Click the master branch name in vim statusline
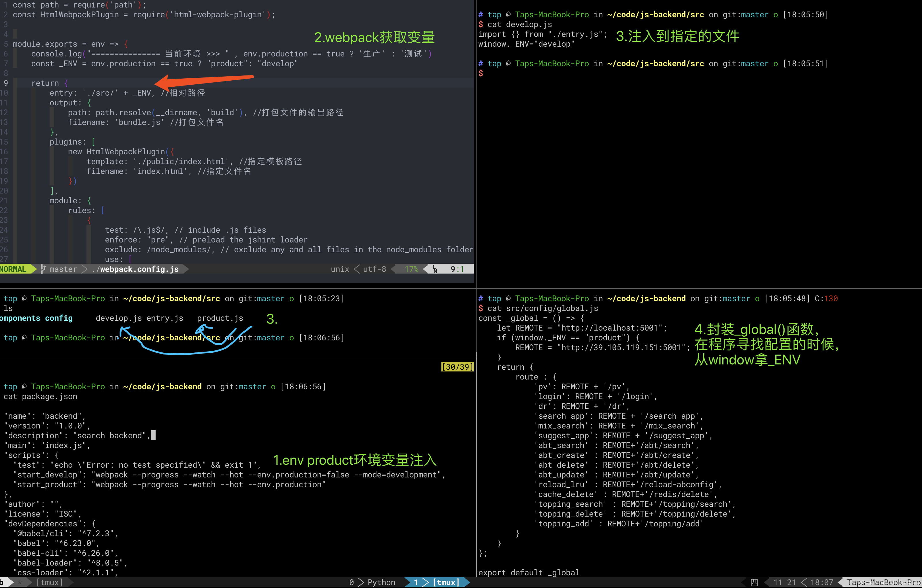 [63, 269]
